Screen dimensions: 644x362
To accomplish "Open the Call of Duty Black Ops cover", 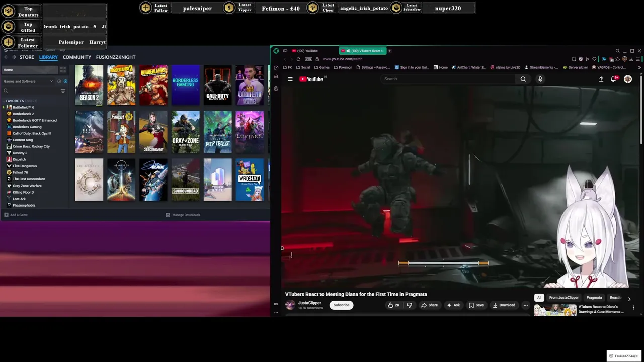I will click(218, 85).
